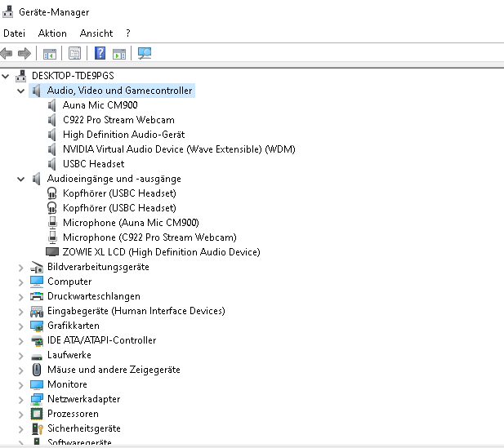Click the show/hide action pane icon
Image resolution: width=504 pixels, height=448 pixels.
(119, 54)
